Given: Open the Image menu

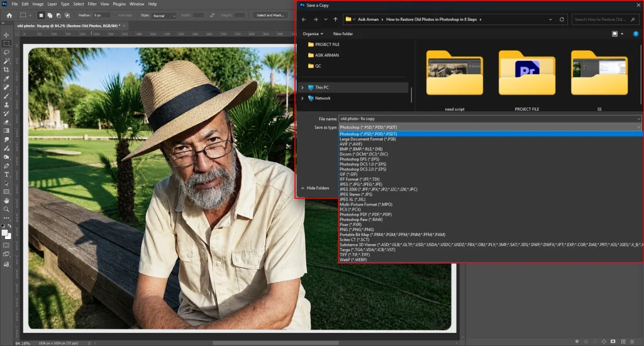Looking at the screenshot, I should pos(38,4).
